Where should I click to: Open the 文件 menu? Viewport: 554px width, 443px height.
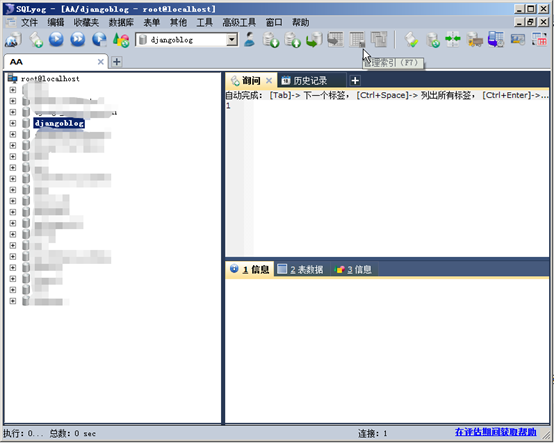pos(29,23)
